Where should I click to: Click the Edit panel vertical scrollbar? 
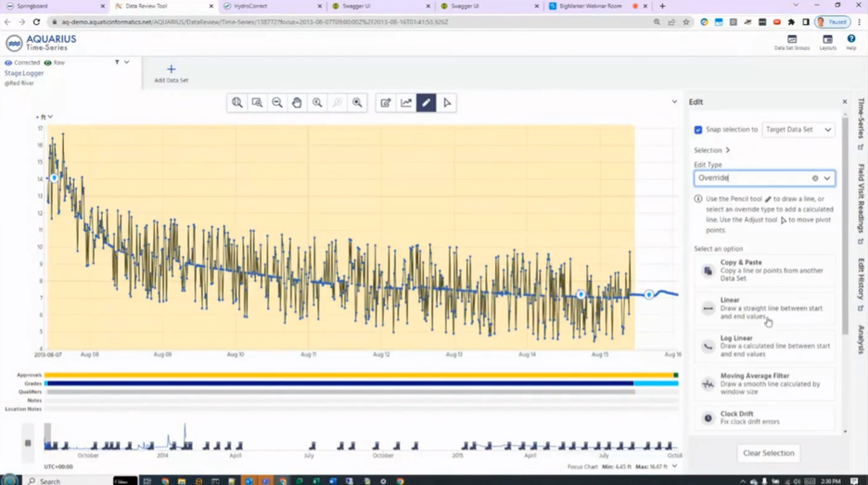point(845,226)
